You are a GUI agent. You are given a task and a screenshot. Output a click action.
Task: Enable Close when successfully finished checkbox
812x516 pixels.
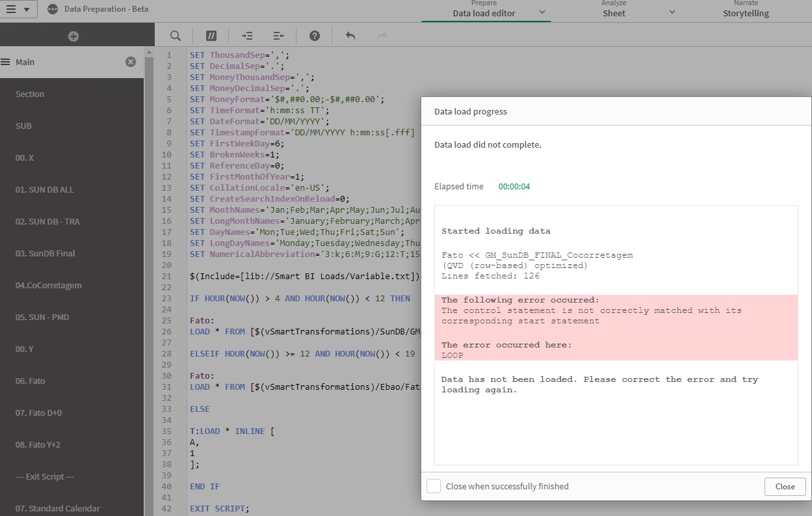(x=434, y=486)
